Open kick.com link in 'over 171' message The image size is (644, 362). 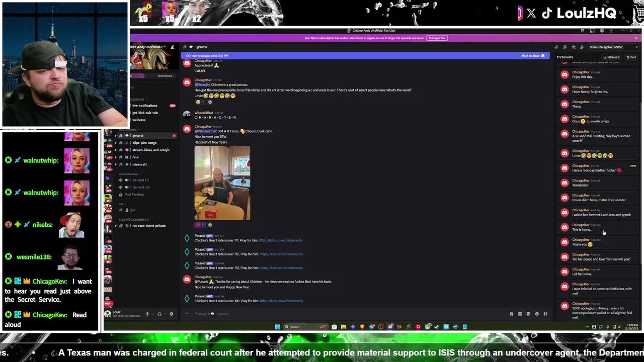(x=281, y=240)
